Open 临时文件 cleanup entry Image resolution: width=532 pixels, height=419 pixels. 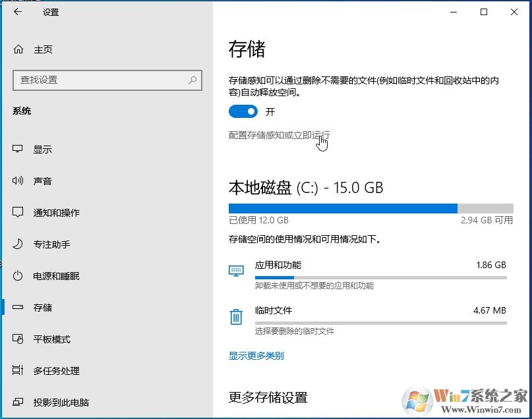tap(276, 310)
